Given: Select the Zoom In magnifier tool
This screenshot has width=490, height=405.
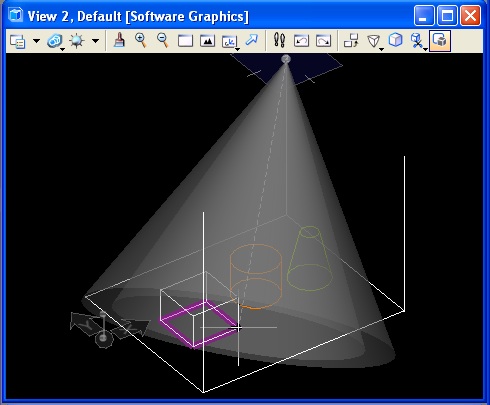Looking at the screenshot, I should point(141,41).
